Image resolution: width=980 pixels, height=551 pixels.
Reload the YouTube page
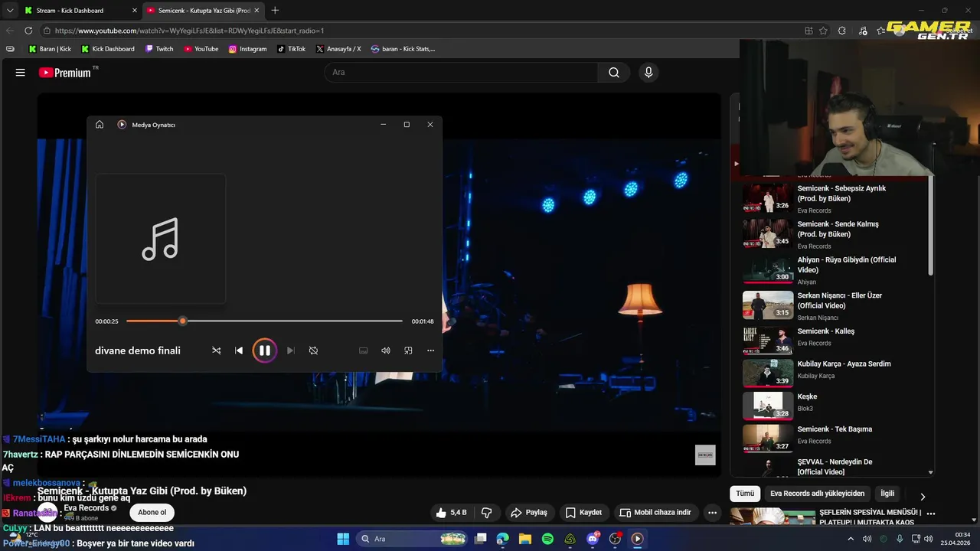pyautogui.click(x=28, y=31)
